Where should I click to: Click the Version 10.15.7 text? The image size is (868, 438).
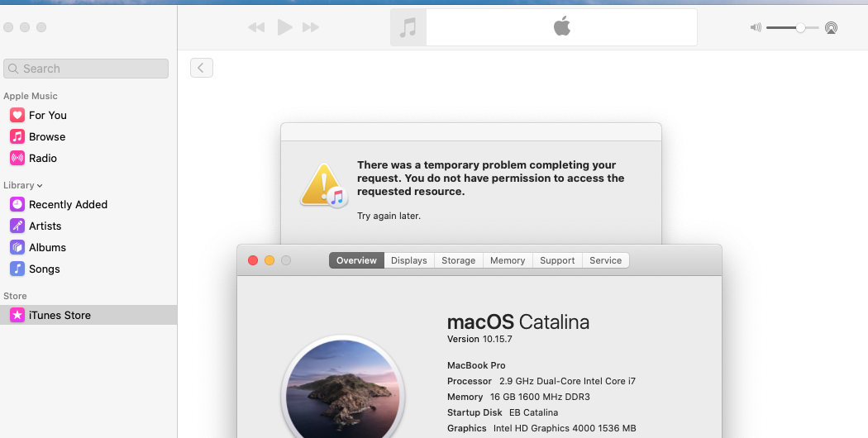pos(479,339)
